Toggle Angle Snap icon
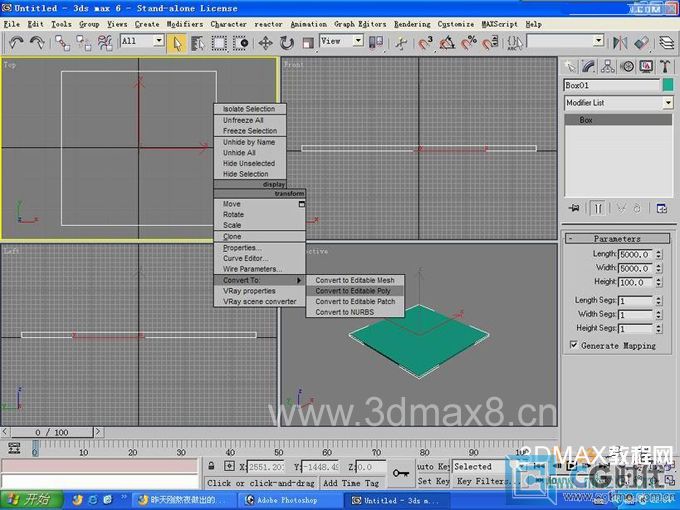680x510 pixels. 447,42
